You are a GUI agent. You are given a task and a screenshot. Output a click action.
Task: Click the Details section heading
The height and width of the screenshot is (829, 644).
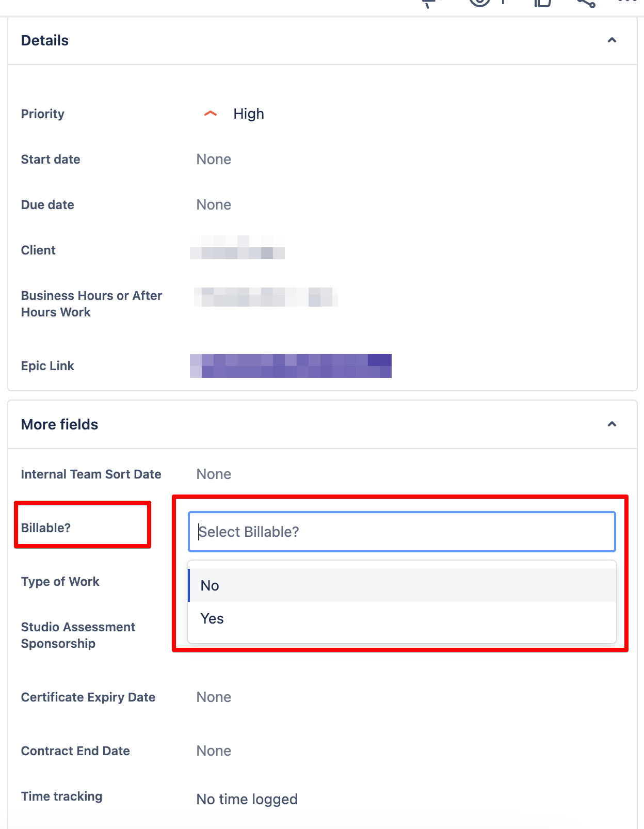click(45, 40)
